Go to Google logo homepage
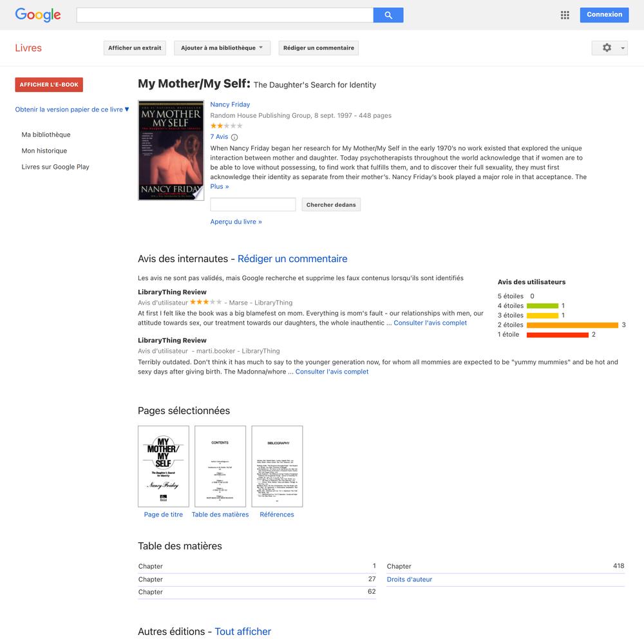This screenshot has height=644, width=644. pyautogui.click(x=38, y=15)
